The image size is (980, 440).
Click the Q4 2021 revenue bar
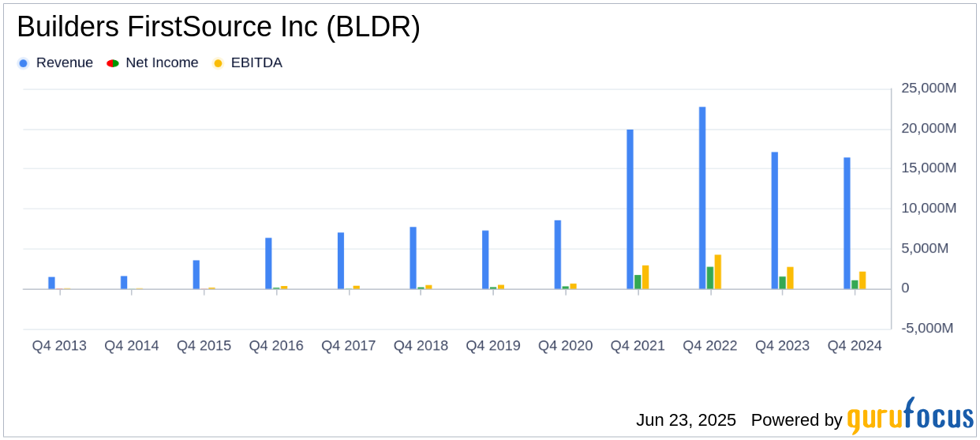(x=630, y=209)
